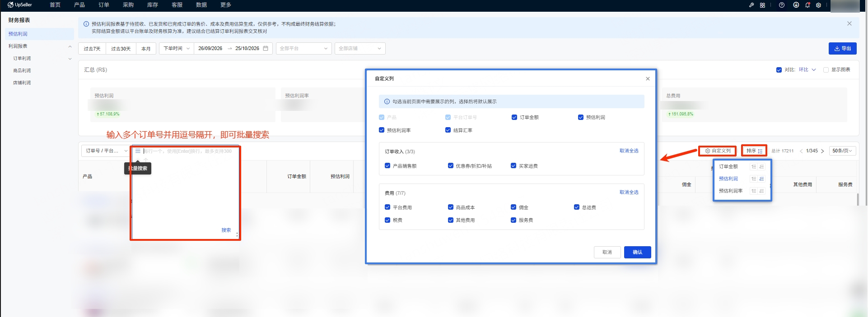This screenshot has height=317, width=868.
Task: Enable the 显示图表 checkbox
Action: [x=826, y=70]
